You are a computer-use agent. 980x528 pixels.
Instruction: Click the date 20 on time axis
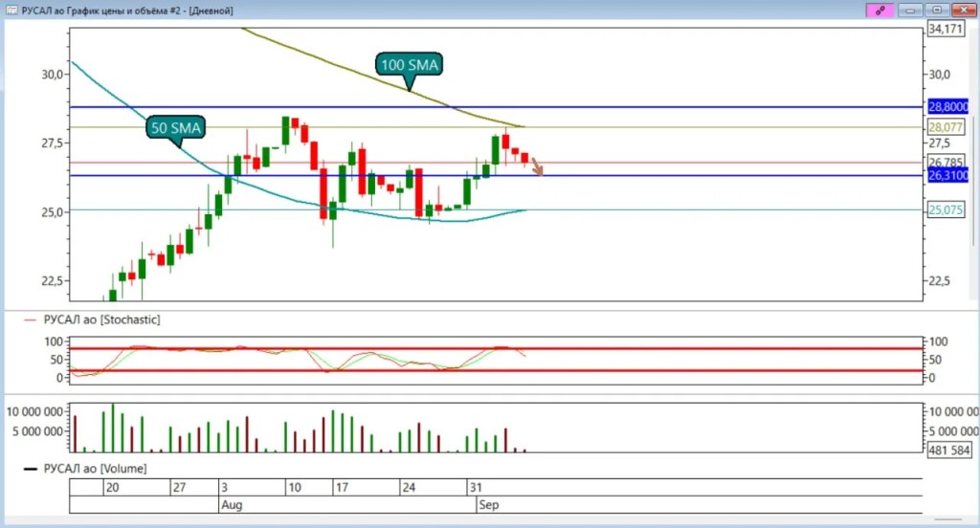tap(113, 488)
